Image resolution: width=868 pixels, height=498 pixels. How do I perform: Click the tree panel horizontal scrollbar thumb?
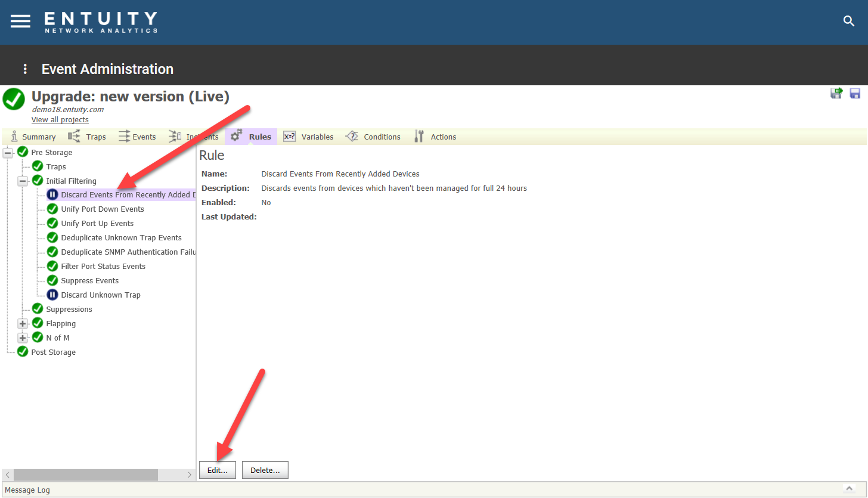86,475
